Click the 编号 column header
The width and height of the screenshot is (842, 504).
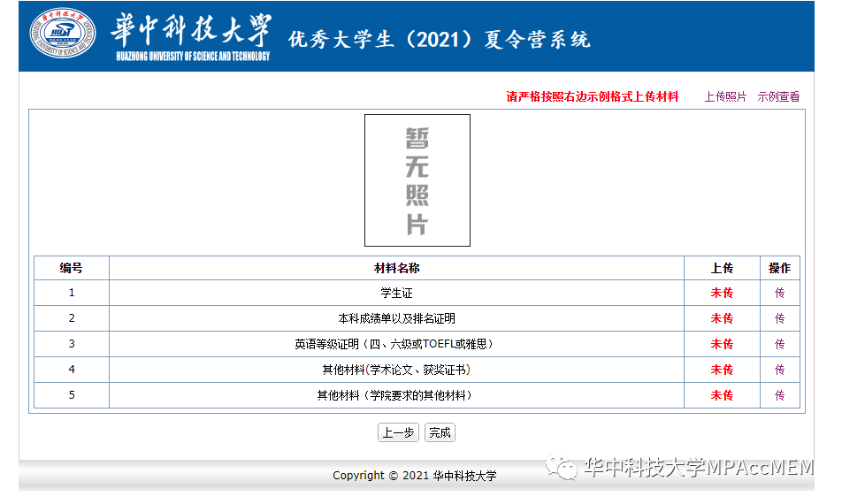pyautogui.click(x=72, y=268)
